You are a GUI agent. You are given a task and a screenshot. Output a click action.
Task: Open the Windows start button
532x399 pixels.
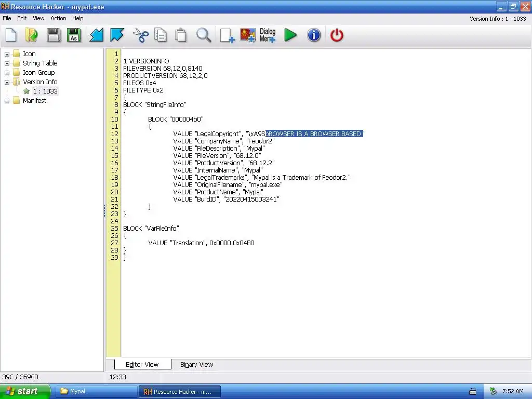coord(25,391)
